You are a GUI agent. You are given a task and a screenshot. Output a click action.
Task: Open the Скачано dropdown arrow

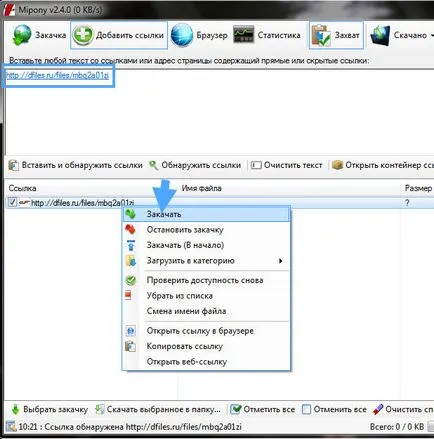432,35
